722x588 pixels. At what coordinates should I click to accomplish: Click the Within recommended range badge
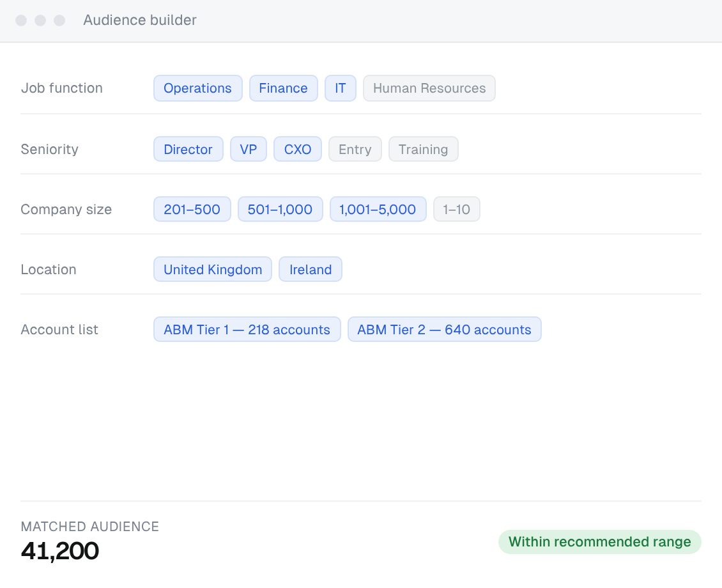click(x=599, y=542)
